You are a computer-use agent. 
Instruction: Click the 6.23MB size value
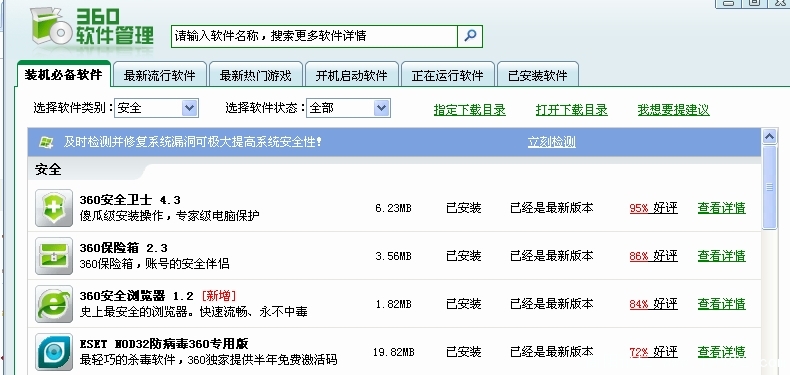coord(393,208)
